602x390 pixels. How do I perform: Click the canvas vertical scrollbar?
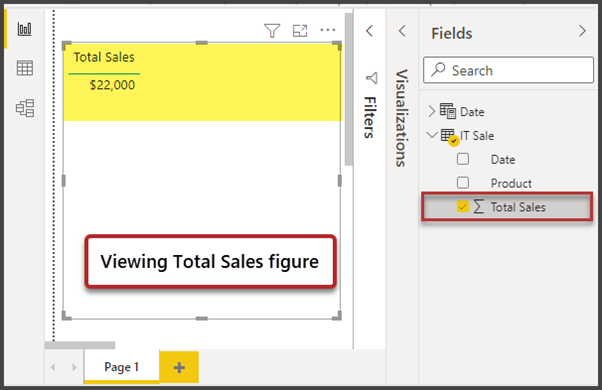click(349, 89)
